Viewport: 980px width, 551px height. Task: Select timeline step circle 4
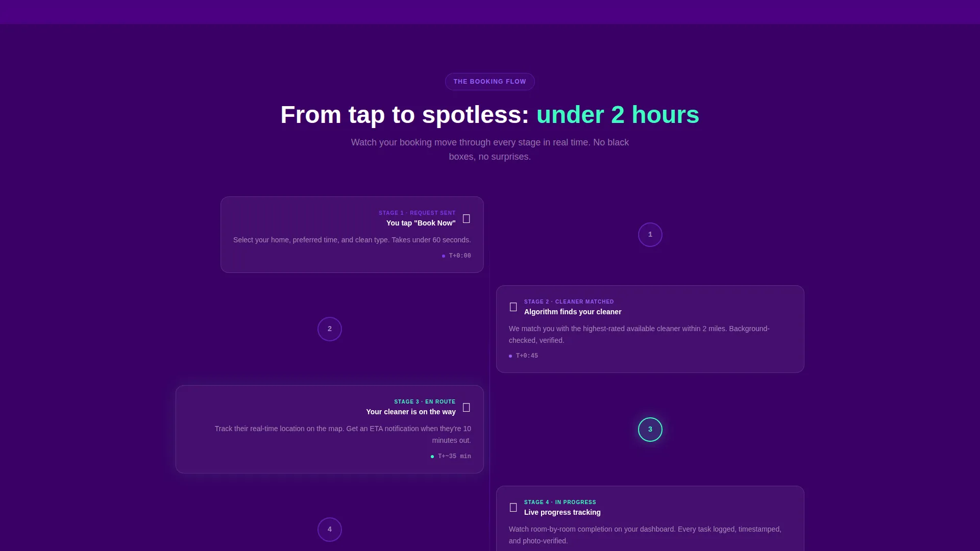coord(330,530)
